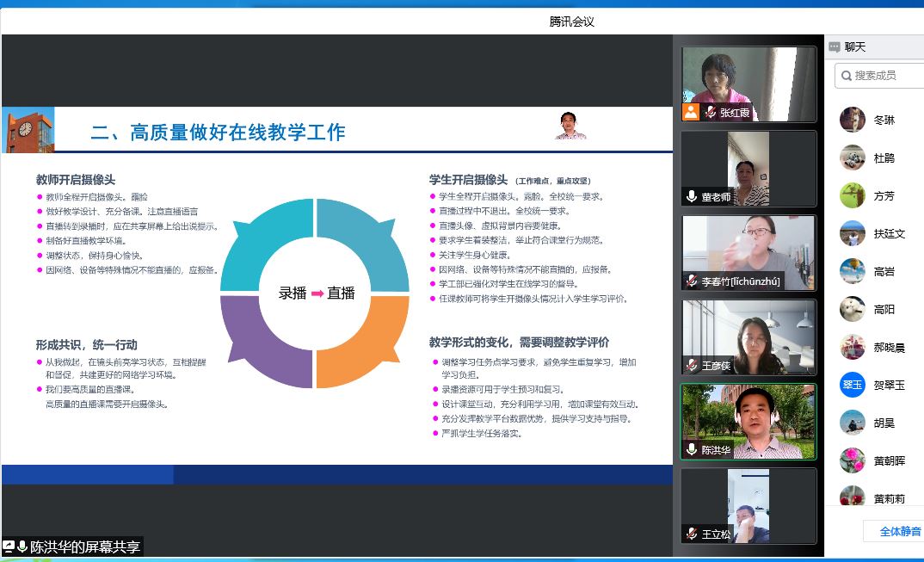Viewport: 924px width, 562px height.
Task: Click 王立松's muted microphone icon
Action: coord(691,534)
